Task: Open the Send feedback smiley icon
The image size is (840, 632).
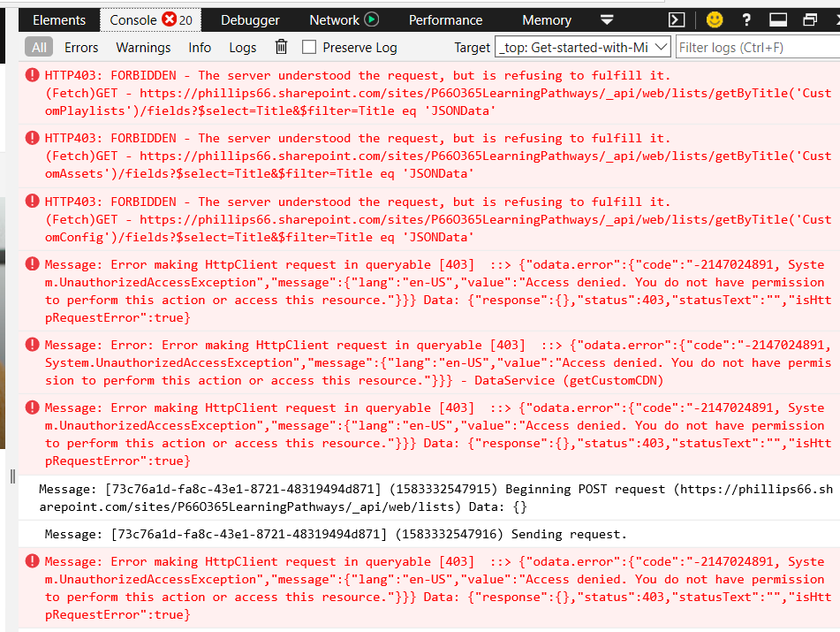Action: tap(714, 19)
